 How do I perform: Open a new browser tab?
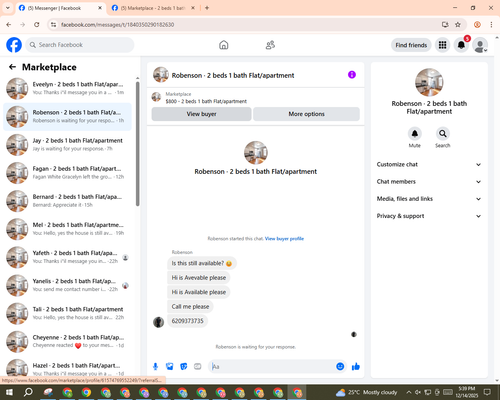pyautogui.click(x=207, y=8)
